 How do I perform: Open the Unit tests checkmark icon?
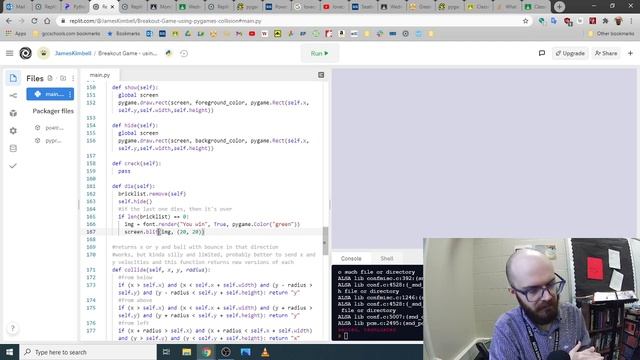(x=13, y=166)
